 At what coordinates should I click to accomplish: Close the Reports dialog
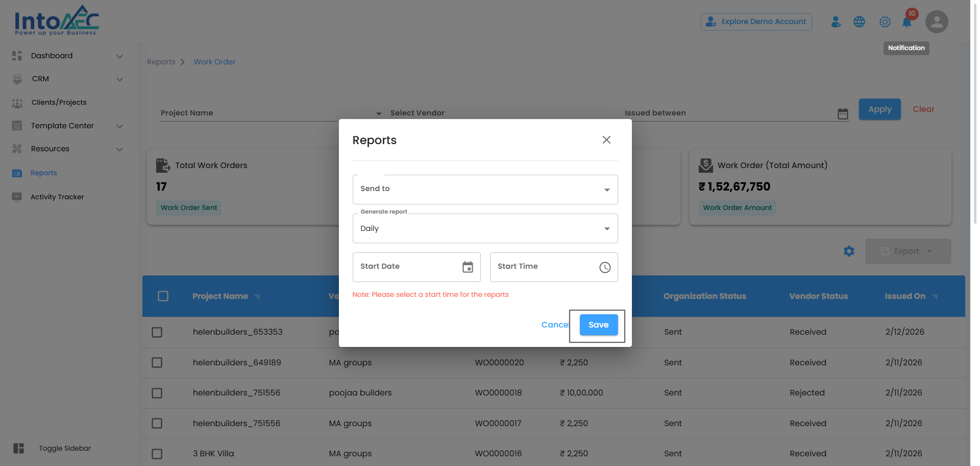coord(606,140)
